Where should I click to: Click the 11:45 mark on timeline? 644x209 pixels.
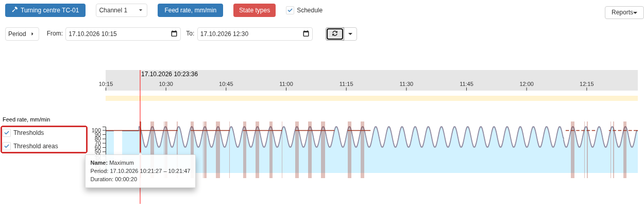[466, 84]
